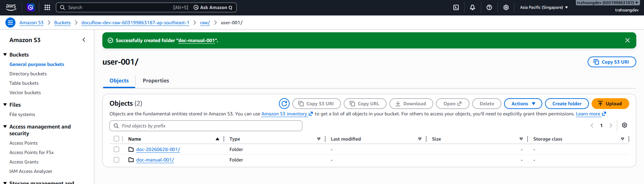Switch to the Objects tab
The height and width of the screenshot is (184, 644).
[x=119, y=81]
